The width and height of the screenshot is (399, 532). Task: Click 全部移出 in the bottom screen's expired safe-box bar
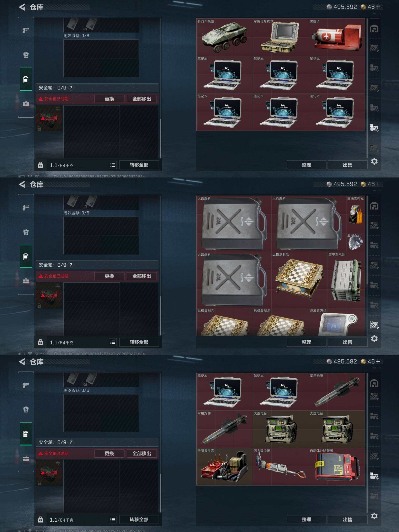pos(142,453)
